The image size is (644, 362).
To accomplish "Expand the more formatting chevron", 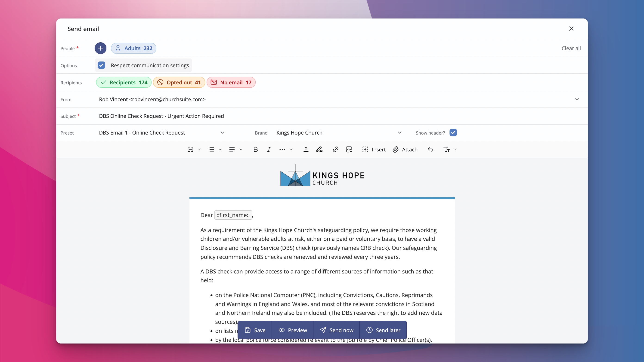I will [x=291, y=149].
